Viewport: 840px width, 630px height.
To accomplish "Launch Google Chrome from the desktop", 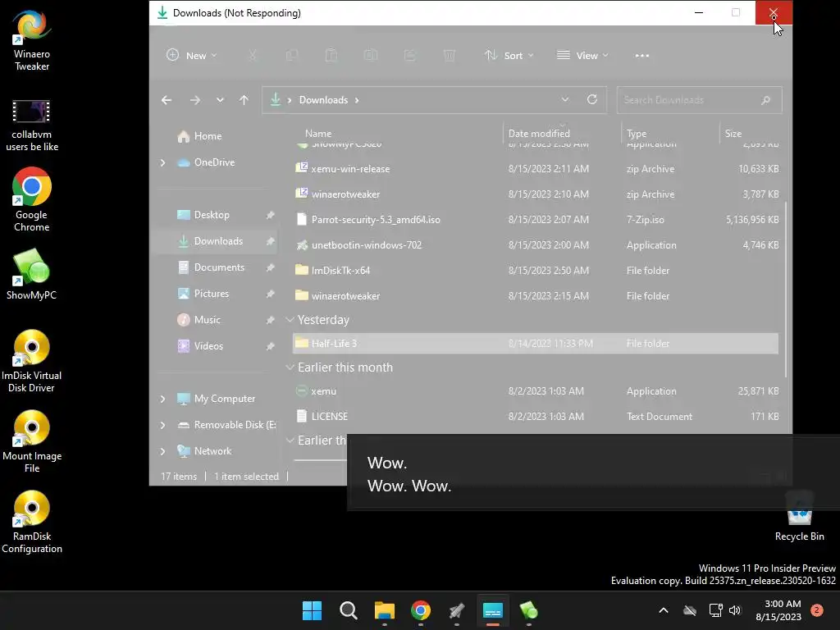I will click(x=32, y=199).
